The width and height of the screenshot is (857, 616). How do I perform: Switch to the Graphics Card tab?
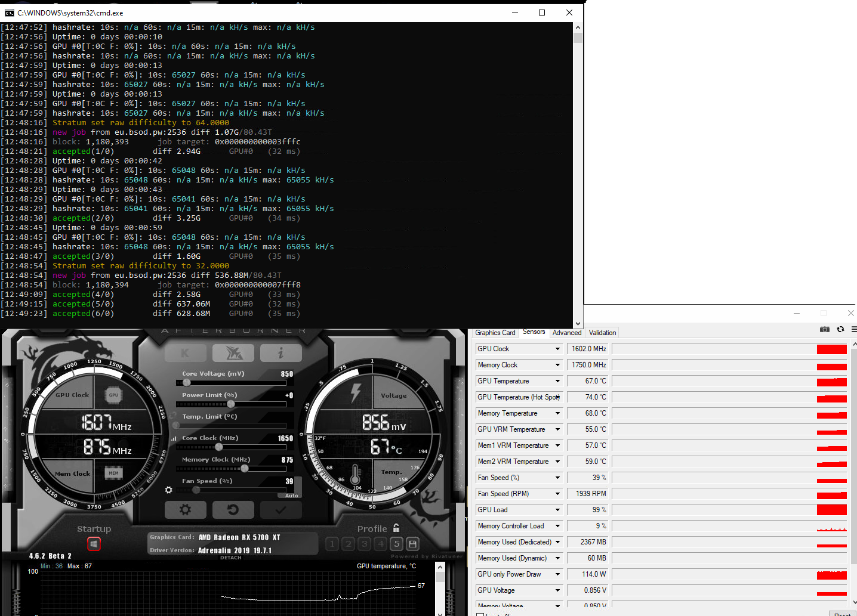point(495,333)
